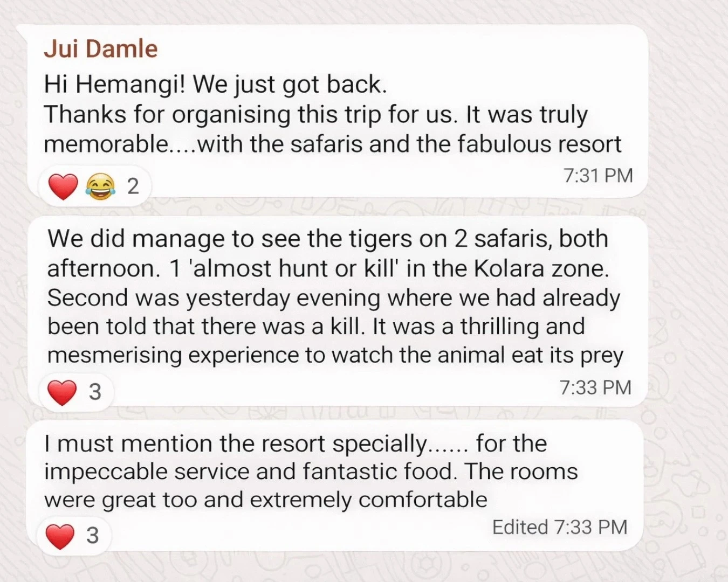Screen dimensions: 728x582
Task: Click the "were great too and extremely comfortable" line
Action: click(x=265, y=500)
